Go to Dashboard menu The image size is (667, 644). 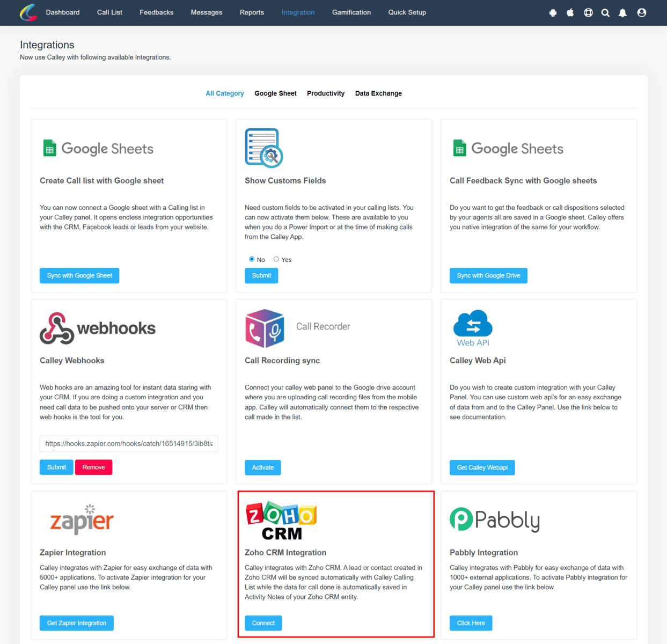(x=63, y=12)
